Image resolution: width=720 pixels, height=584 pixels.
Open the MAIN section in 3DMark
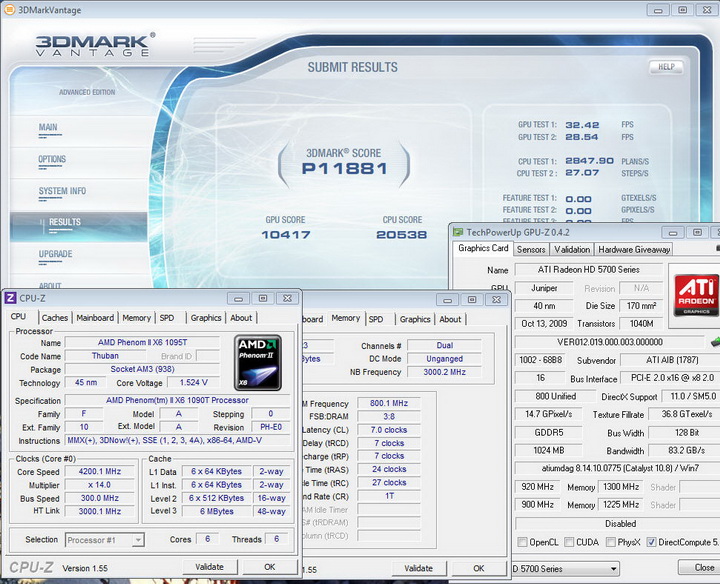click(x=48, y=127)
